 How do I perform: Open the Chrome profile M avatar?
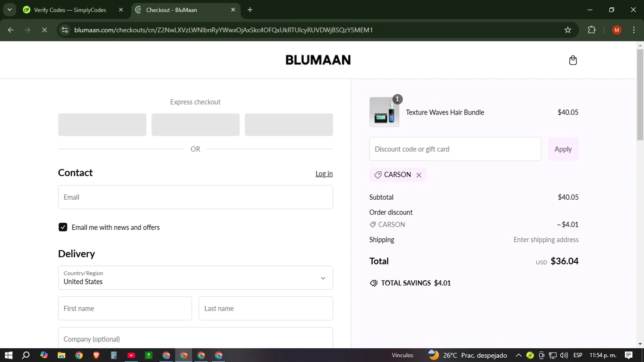coord(617,30)
